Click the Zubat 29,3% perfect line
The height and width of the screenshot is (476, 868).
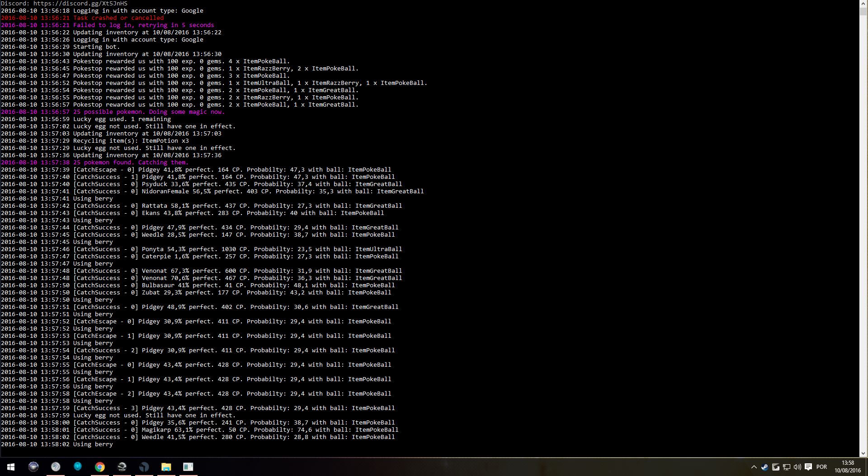pyautogui.click(x=196, y=293)
